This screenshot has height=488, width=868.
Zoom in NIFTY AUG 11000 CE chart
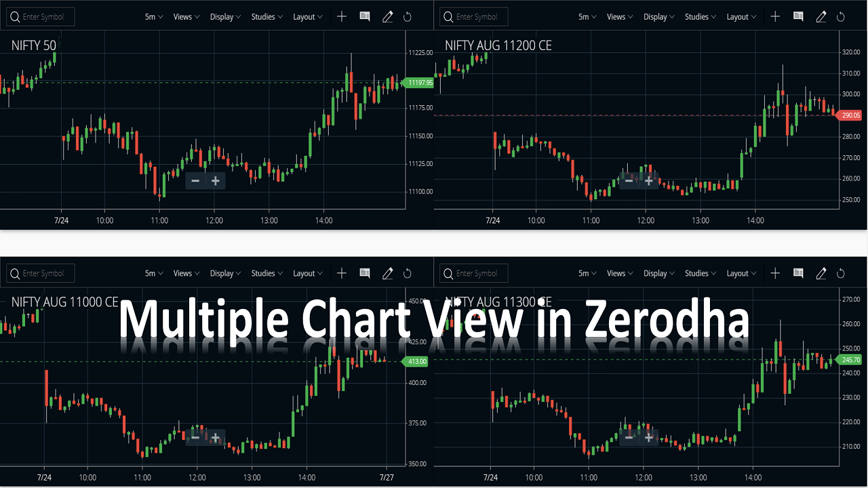click(x=215, y=438)
